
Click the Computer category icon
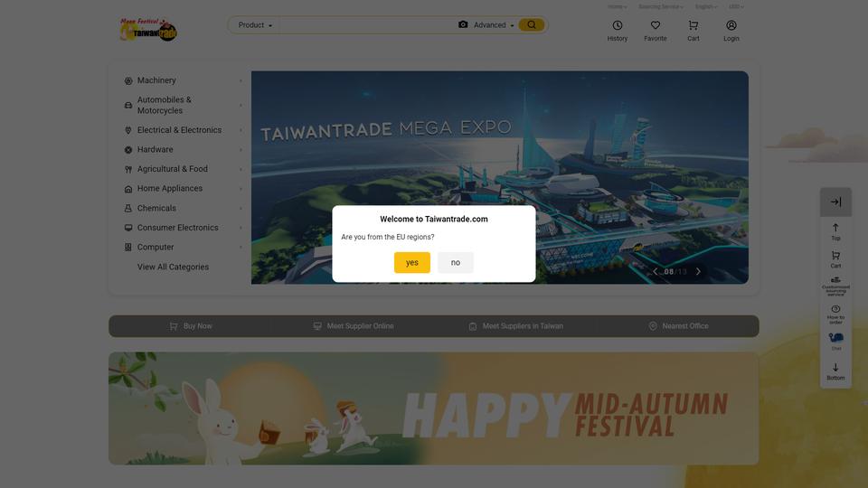(x=128, y=248)
